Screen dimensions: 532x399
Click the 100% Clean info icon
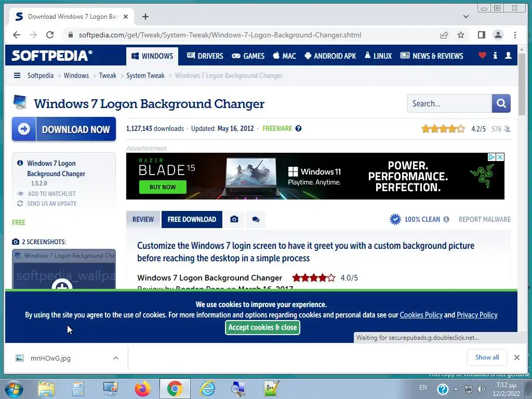(446, 220)
